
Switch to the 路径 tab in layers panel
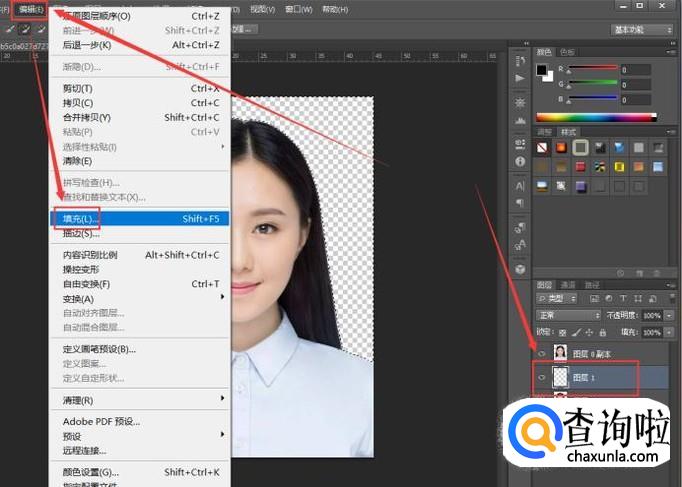593,284
